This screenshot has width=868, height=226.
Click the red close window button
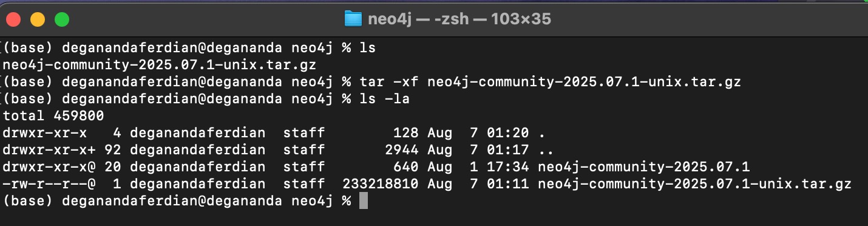coord(13,19)
